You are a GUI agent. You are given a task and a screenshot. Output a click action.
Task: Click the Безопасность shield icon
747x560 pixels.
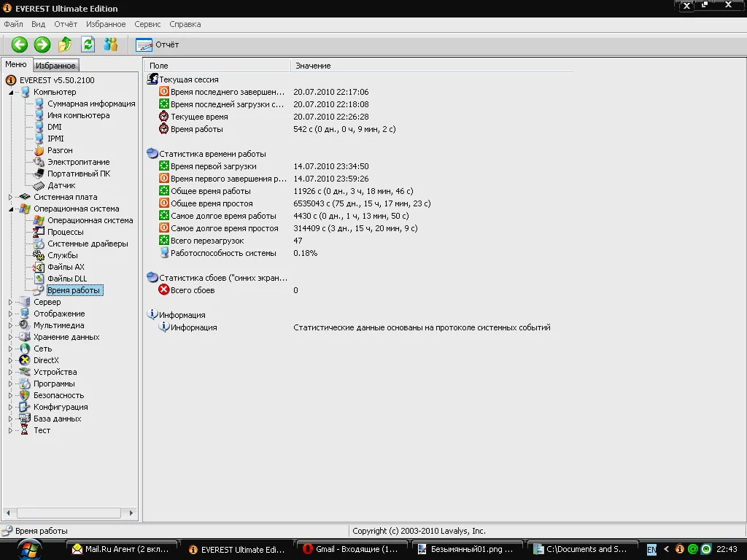click(x=25, y=395)
